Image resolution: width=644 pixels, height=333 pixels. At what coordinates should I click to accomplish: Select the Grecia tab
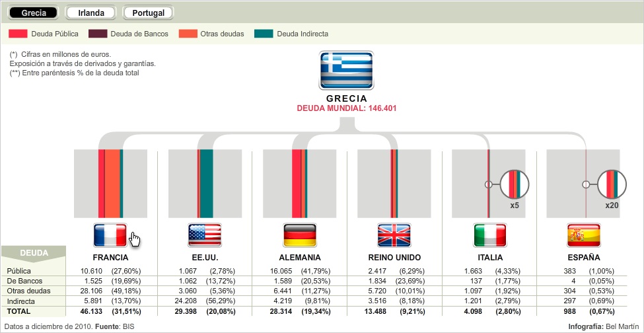point(34,13)
